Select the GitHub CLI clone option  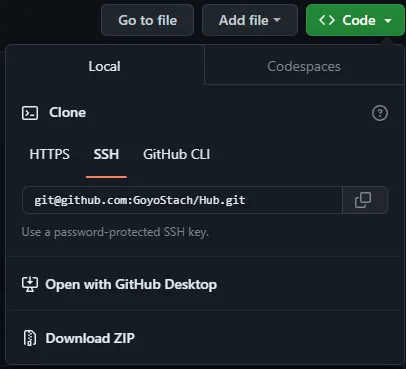(x=176, y=154)
